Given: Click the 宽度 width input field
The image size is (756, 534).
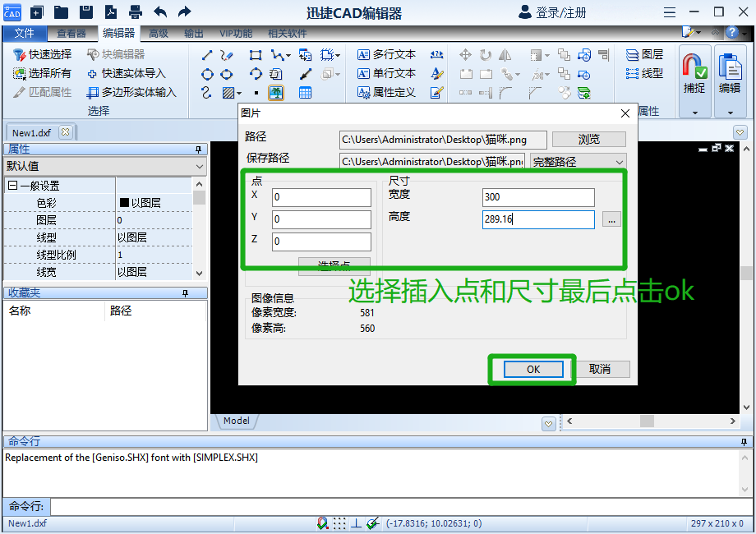Looking at the screenshot, I should click(538, 197).
